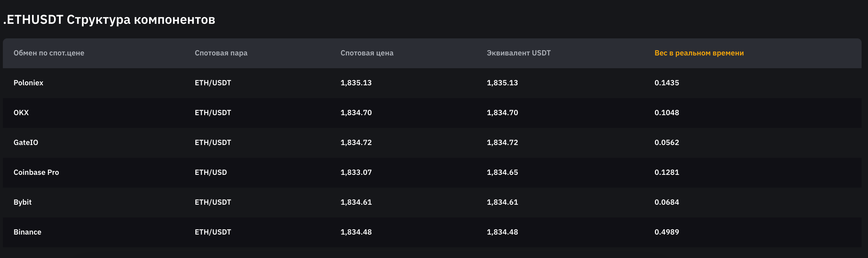Select the Poloniex exchange name
This screenshot has width=868, height=258.
pyautogui.click(x=28, y=83)
